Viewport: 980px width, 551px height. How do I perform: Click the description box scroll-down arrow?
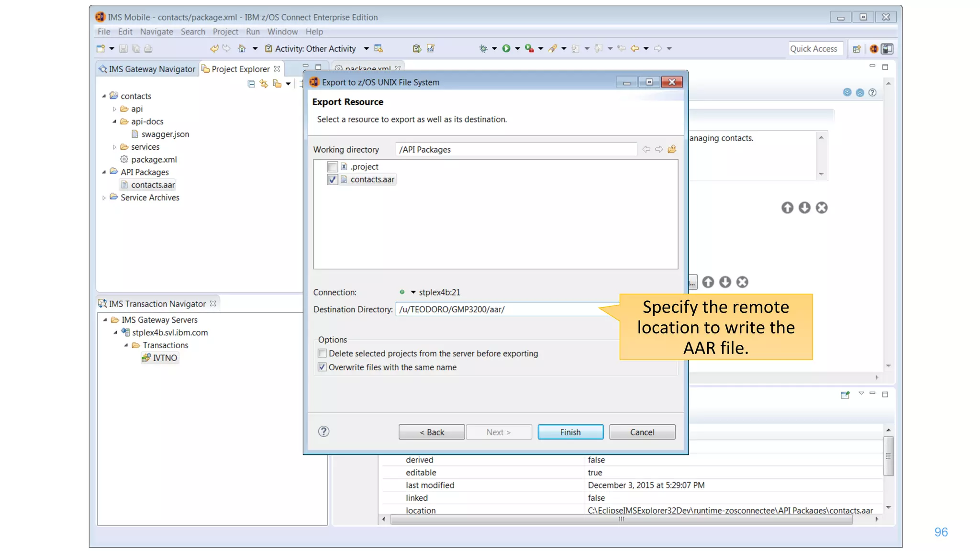821,174
